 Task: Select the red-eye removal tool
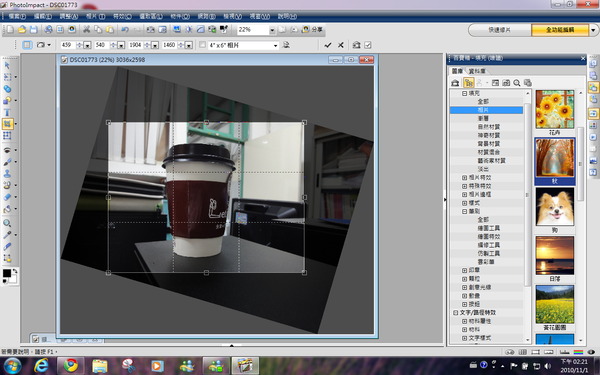7,150
